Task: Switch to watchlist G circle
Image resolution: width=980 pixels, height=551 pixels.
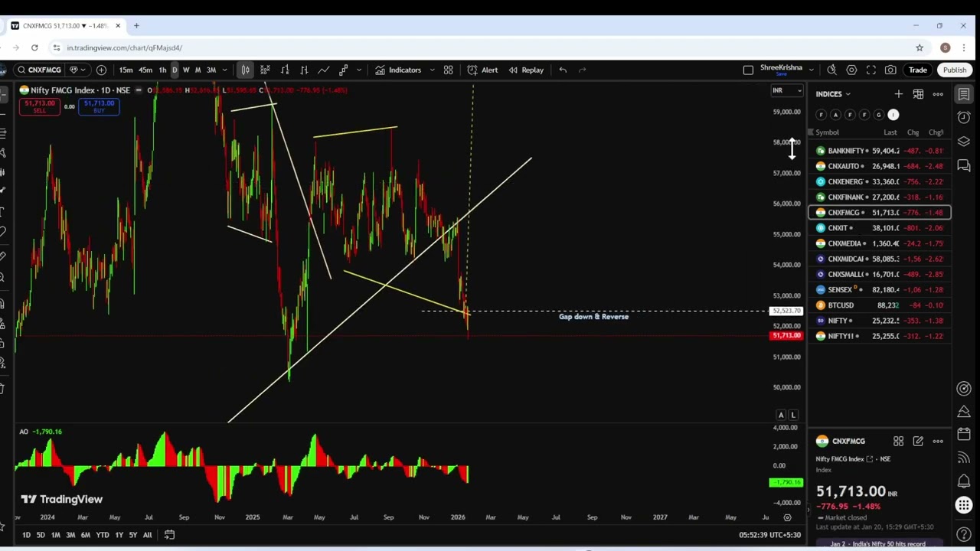Action: pyautogui.click(x=879, y=115)
